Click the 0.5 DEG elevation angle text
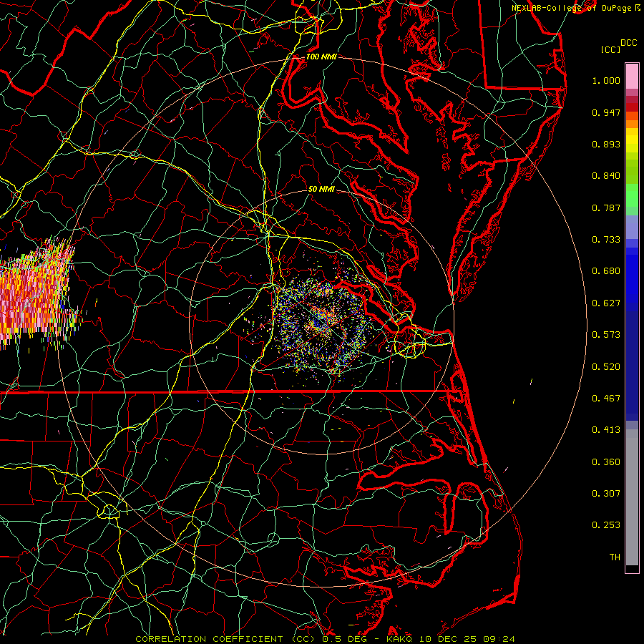This screenshot has width=644, height=644. pyautogui.click(x=344, y=639)
